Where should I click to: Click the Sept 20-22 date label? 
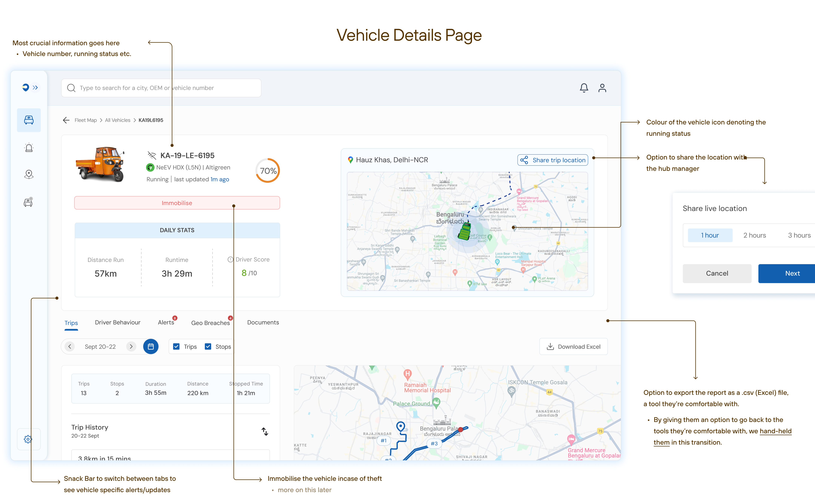point(100,347)
